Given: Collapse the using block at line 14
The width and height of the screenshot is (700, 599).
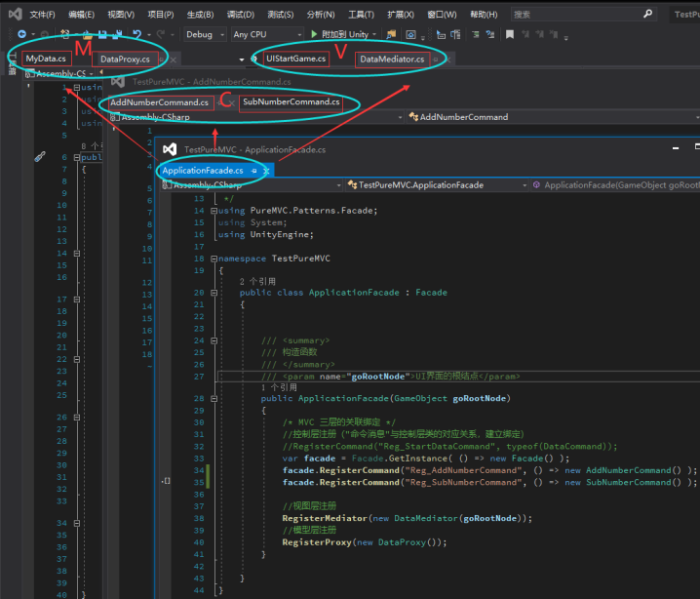Looking at the screenshot, I should pyautogui.click(x=214, y=211).
